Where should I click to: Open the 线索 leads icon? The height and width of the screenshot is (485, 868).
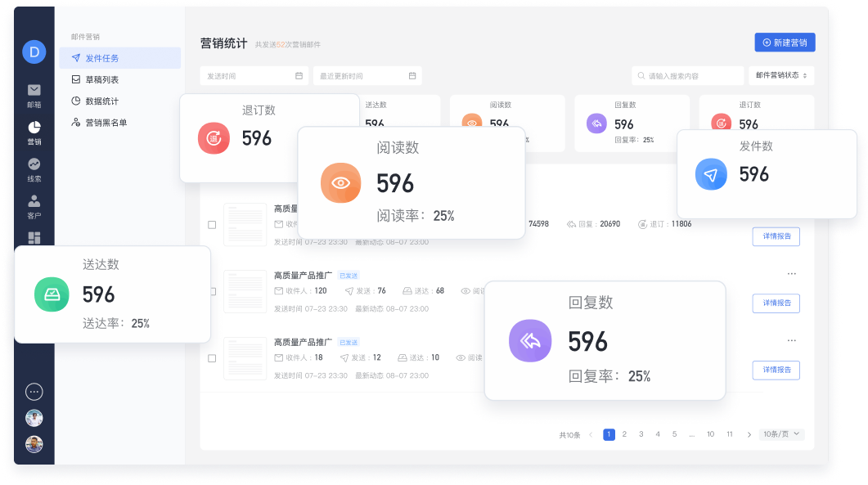tap(34, 164)
